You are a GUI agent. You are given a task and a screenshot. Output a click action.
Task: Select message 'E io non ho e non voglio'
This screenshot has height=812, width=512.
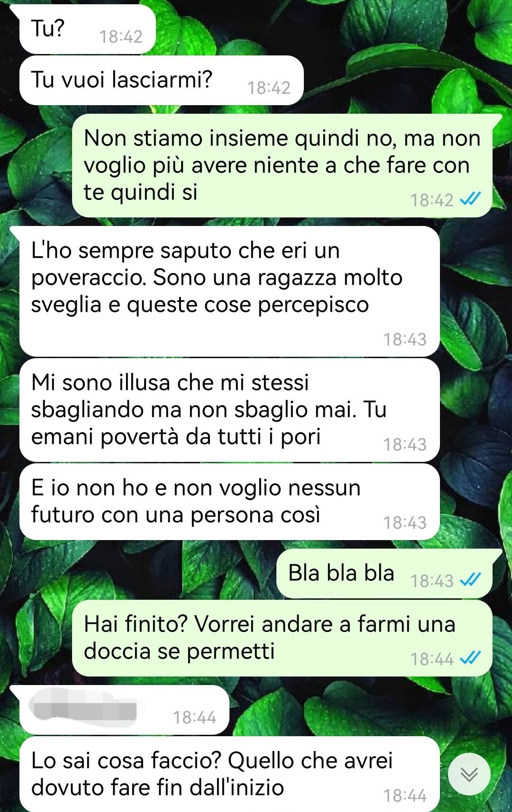pyautogui.click(x=229, y=502)
